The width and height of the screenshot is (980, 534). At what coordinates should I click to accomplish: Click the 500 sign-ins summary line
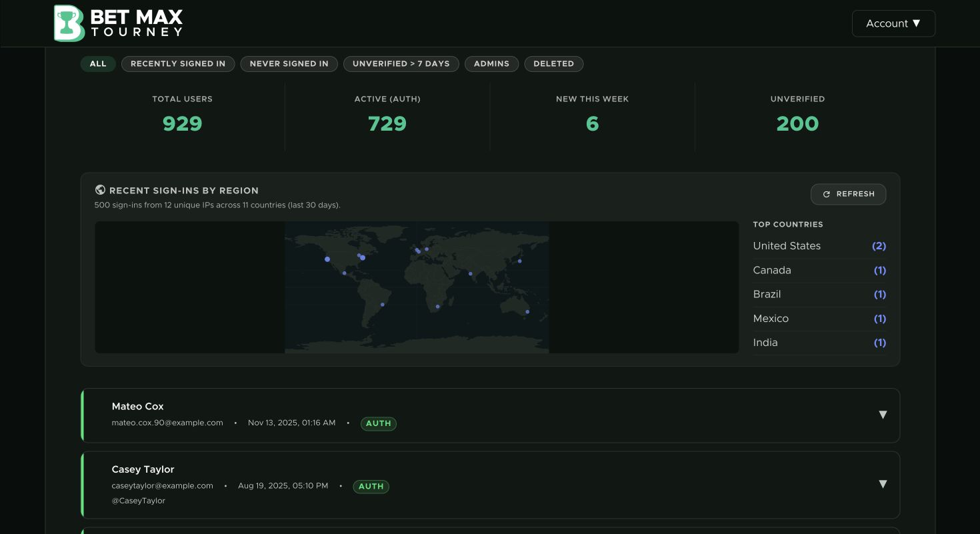point(217,205)
